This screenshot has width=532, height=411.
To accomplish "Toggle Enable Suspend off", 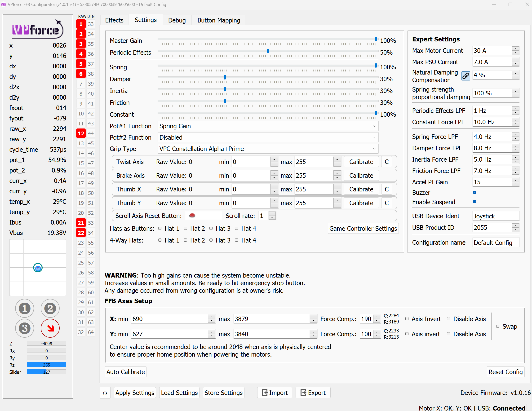I will coord(474,202).
